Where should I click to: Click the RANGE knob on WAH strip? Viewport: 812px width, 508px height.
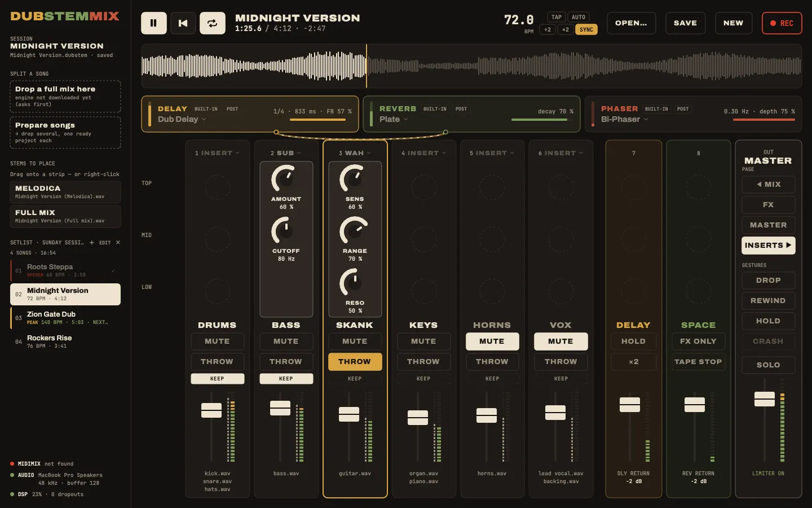coord(354,230)
